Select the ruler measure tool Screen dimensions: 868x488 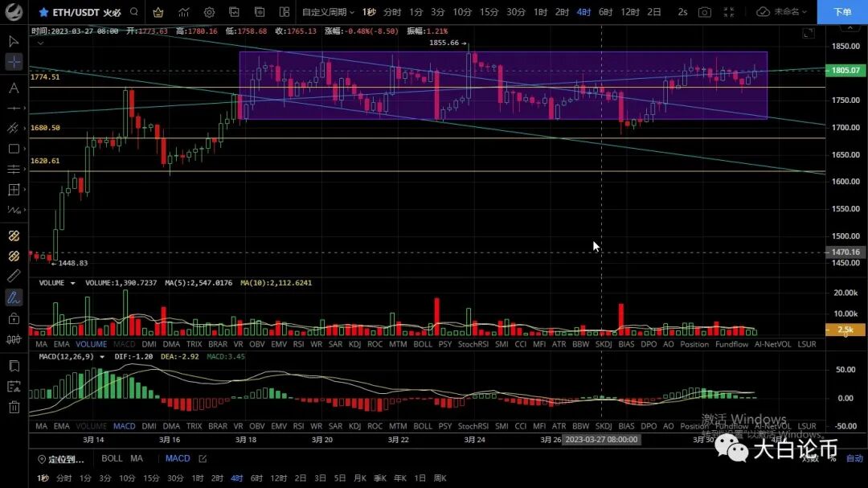click(14, 276)
